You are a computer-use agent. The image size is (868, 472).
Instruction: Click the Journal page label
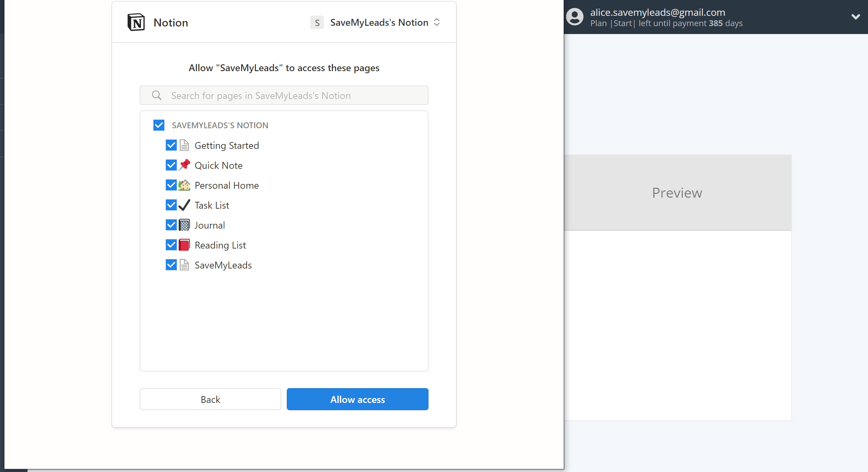pos(210,225)
